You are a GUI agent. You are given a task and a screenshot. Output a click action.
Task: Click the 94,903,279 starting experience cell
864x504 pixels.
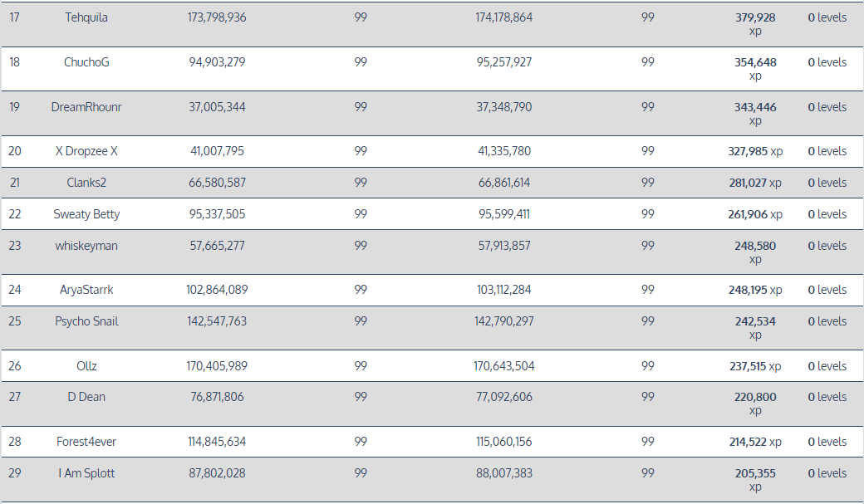click(217, 62)
